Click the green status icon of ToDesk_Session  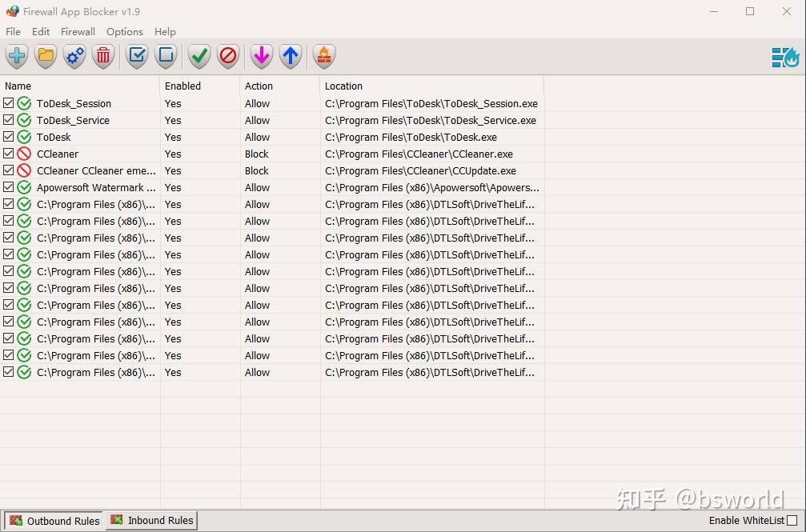point(24,103)
